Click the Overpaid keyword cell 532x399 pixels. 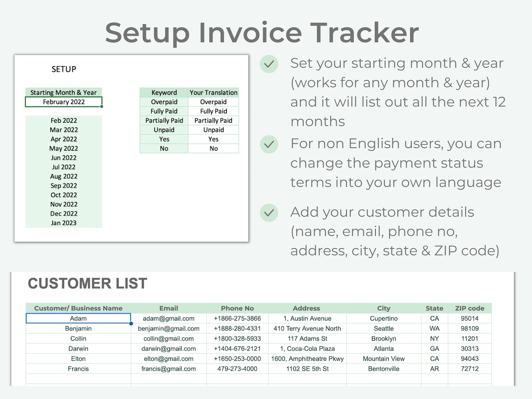[163, 102]
